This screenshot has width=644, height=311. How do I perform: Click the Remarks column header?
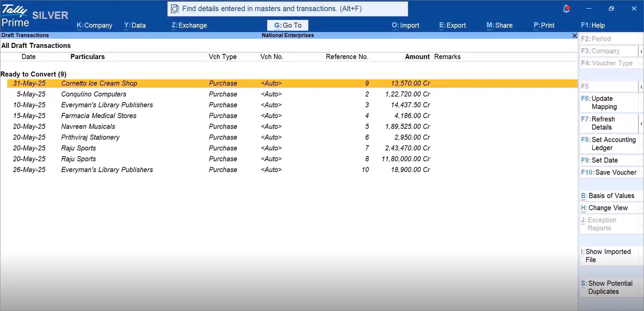(x=447, y=57)
